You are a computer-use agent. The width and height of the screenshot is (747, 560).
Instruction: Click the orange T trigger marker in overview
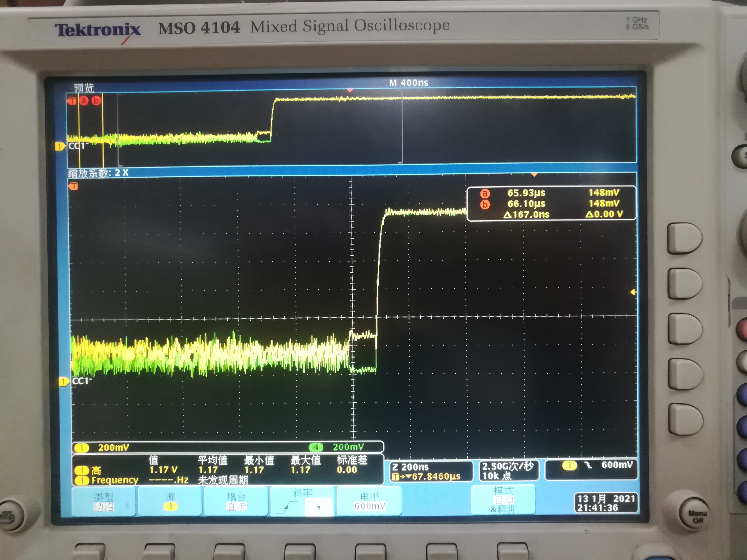point(72,101)
